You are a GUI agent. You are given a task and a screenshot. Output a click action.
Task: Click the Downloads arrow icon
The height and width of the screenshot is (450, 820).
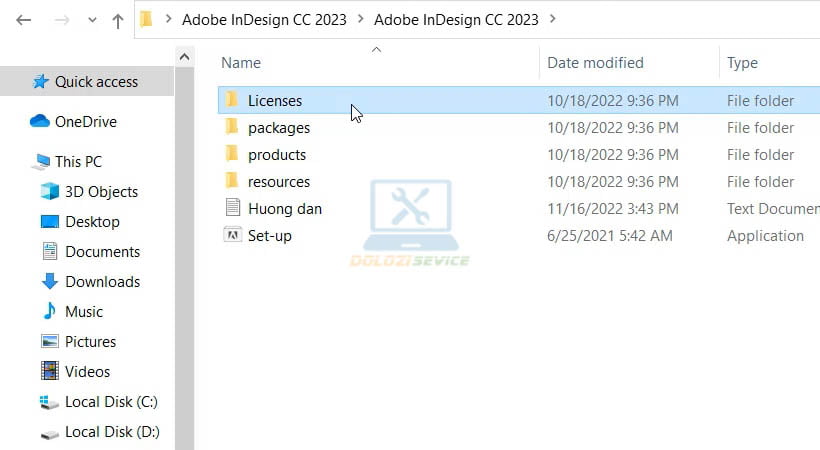[x=50, y=282]
